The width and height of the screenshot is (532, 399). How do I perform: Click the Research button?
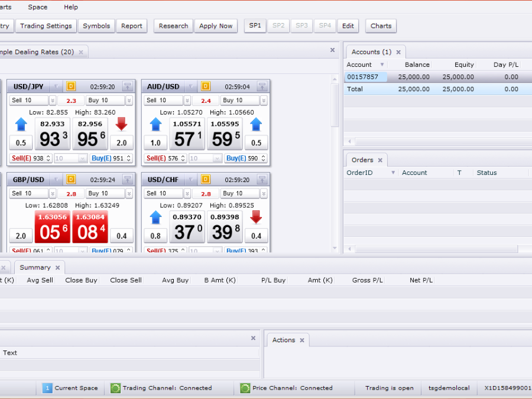tap(173, 26)
